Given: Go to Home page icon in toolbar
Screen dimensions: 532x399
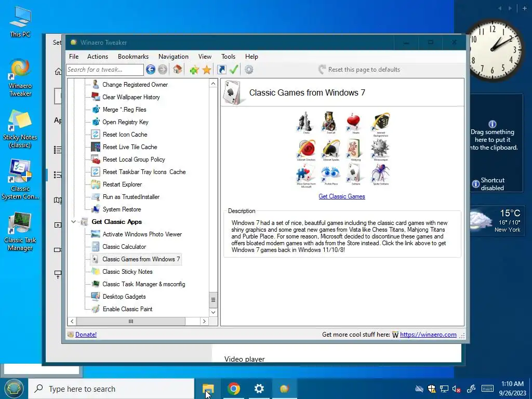Looking at the screenshot, I should point(177,70).
